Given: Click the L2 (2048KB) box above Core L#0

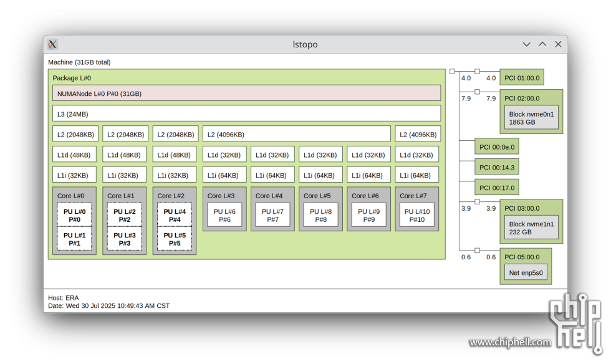Looking at the screenshot, I should pos(75,134).
